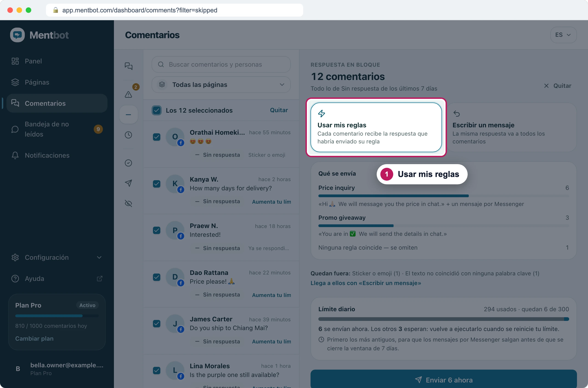The image size is (588, 388).
Task: Go to Páginas in the sidebar
Action: point(57,82)
